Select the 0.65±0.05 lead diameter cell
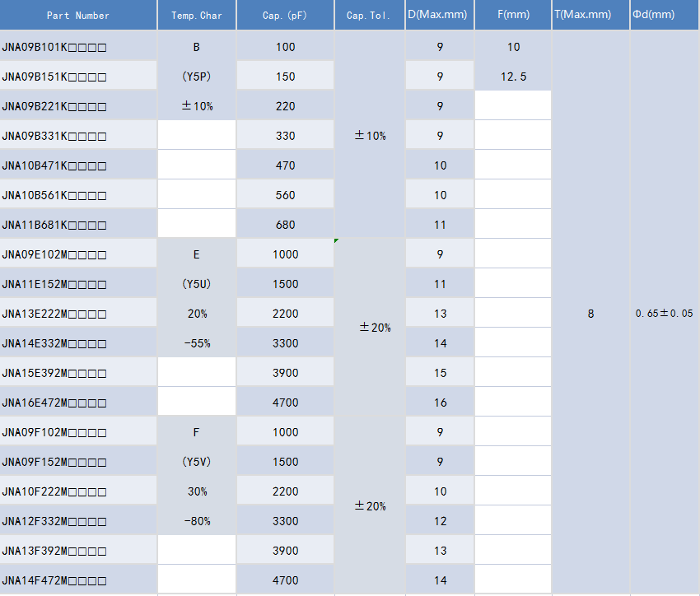Image resolution: width=700 pixels, height=596 pixels. 665,313
